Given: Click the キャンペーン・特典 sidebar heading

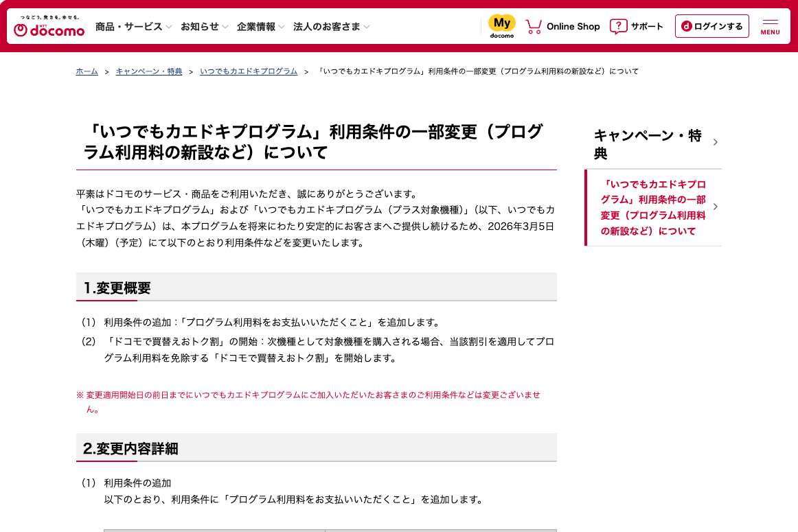Looking at the screenshot, I should (x=647, y=142).
